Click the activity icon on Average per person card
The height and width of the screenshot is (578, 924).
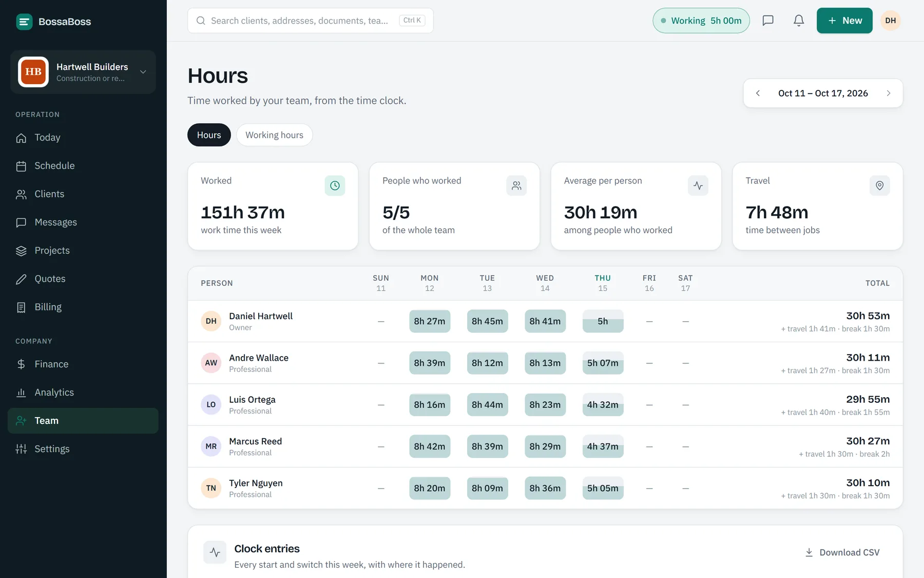click(x=698, y=185)
